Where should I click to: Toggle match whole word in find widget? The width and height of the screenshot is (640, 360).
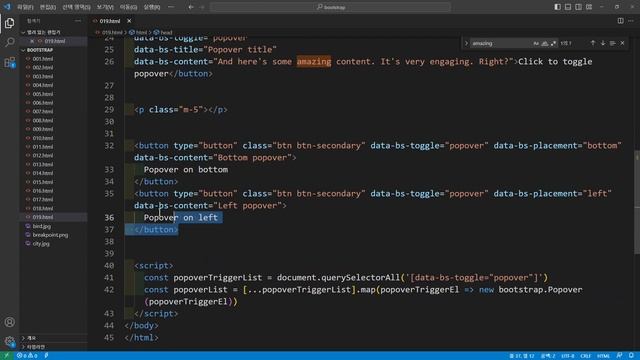click(x=544, y=43)
